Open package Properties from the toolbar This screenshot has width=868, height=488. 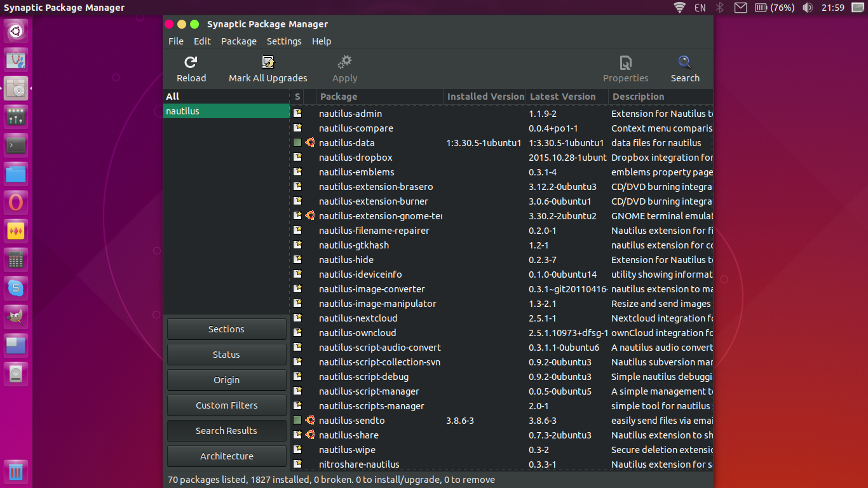626,62
